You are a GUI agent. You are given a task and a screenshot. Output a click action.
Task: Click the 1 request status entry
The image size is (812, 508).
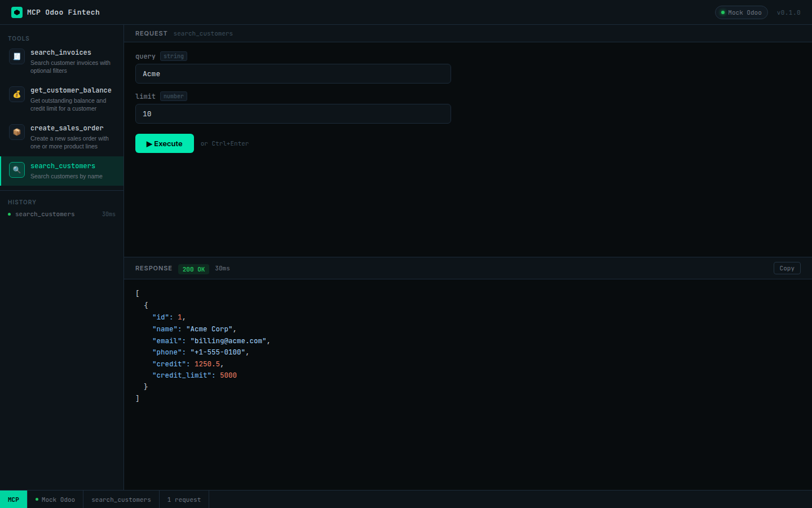[184, 500]
